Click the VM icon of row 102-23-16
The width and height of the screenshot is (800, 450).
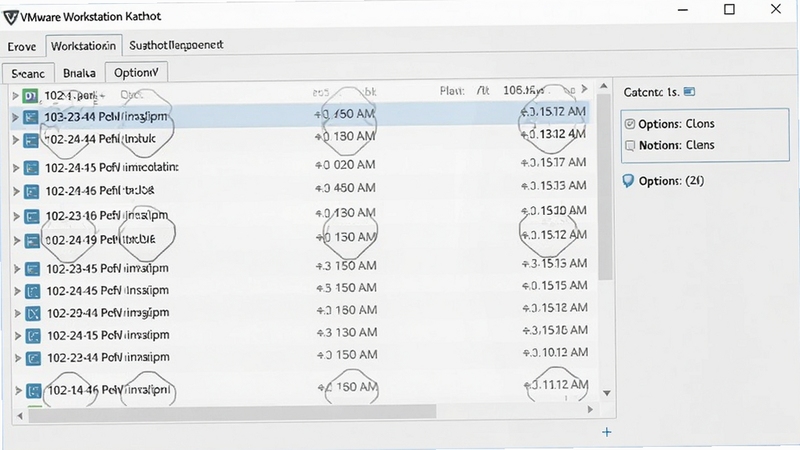point(32,216)
